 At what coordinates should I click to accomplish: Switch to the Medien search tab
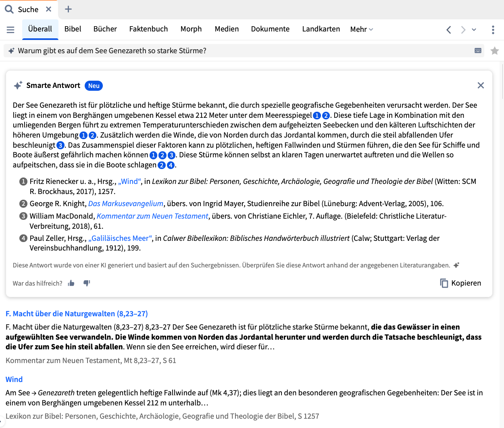227,29
